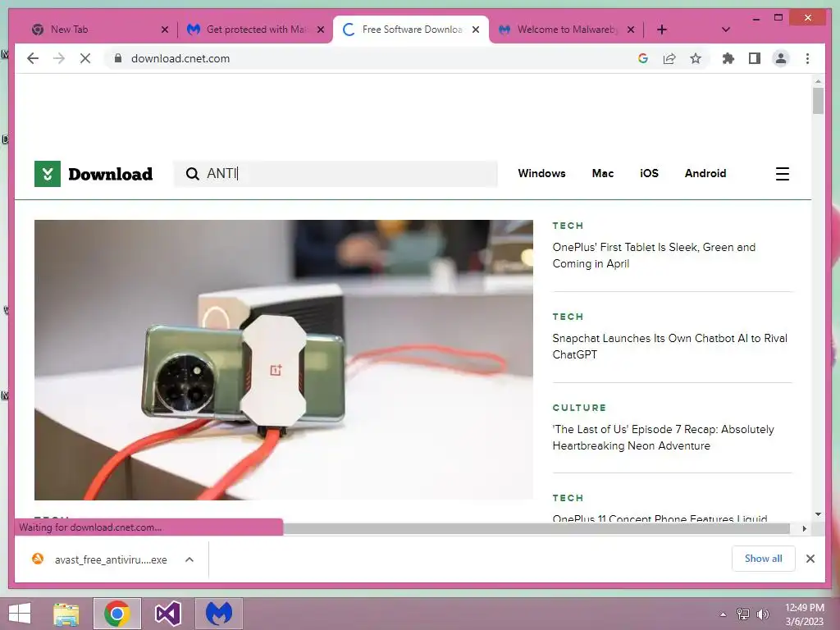Screen dimensions: 840x630
Task: Click the network tray icon
Action: point(742,614)
